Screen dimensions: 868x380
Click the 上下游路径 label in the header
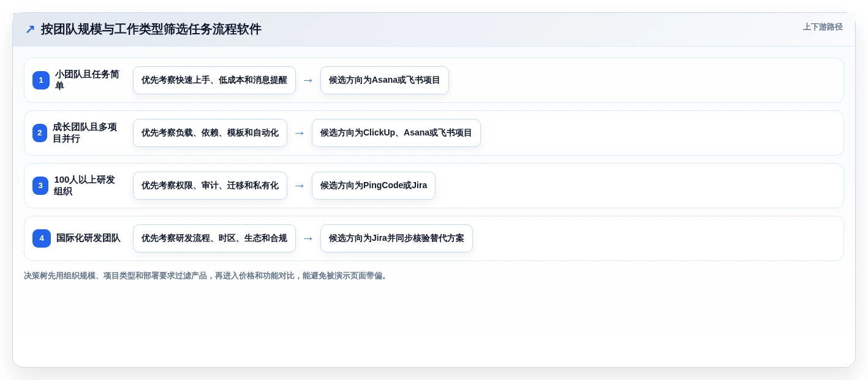(823, 27)
